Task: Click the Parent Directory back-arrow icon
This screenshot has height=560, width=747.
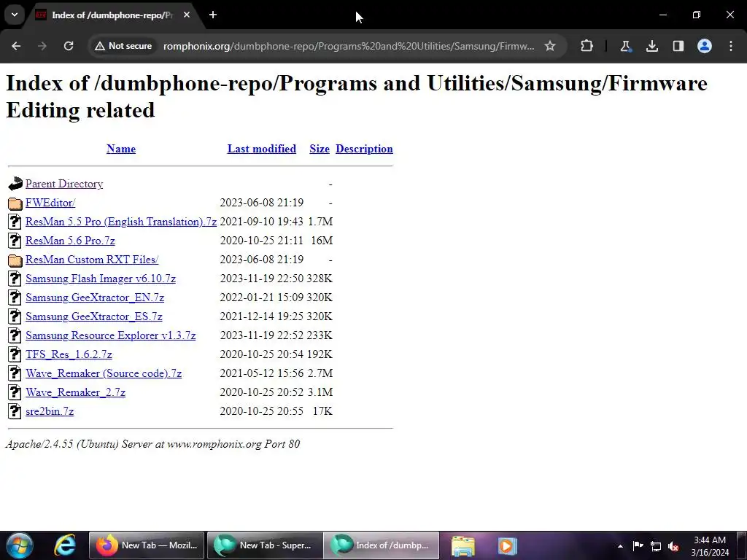Action: pyautogui.click(x=15, y=184)
